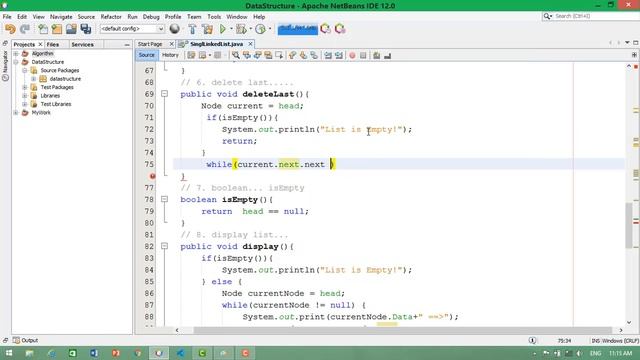Click the last edit location icon in editor toolbar
Screen dimensions: 640x360
click(x=191, y=55)
